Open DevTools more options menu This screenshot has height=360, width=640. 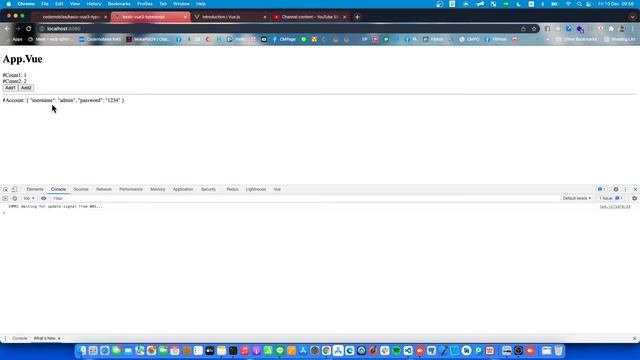(625, 189)
